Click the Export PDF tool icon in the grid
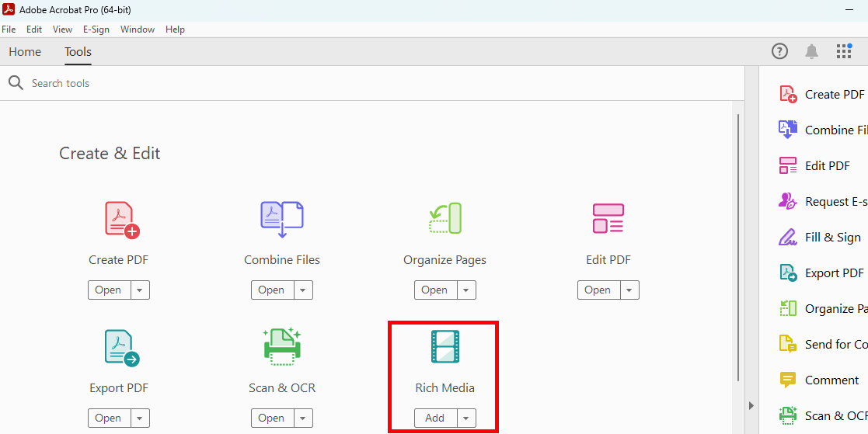The height and width of the screenshot is (434, 868). tap(122, 349)
